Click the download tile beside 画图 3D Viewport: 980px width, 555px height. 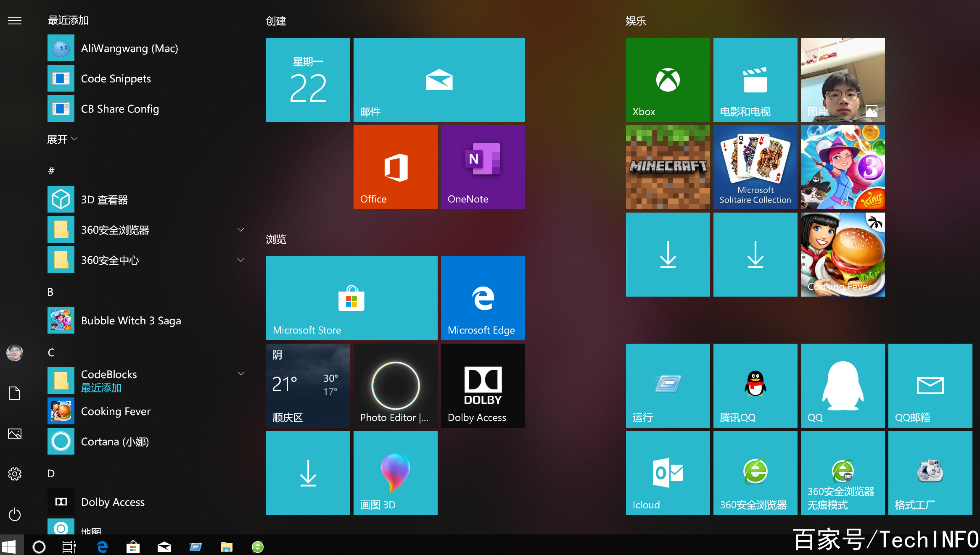pos(308,473)
